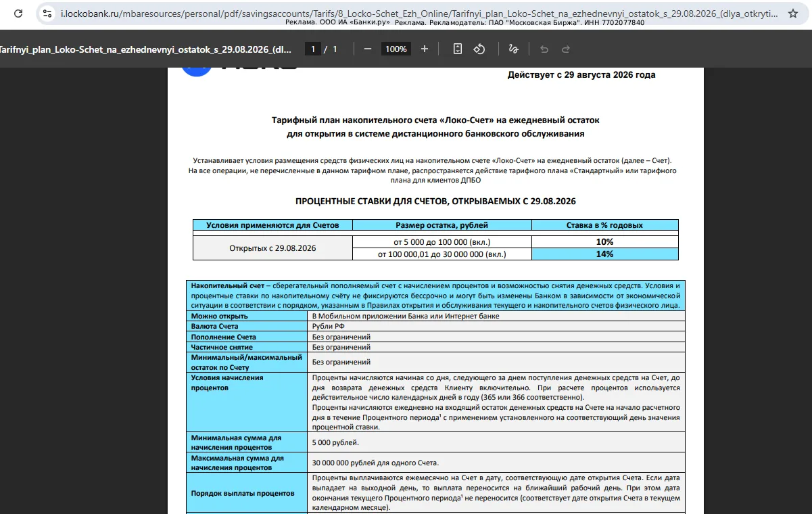Image resolution: width=812 pixels, height=514 pixels.
Task: Click 'Без ограничений' beside Частичное снятие
Action: [x=341, y=347]
